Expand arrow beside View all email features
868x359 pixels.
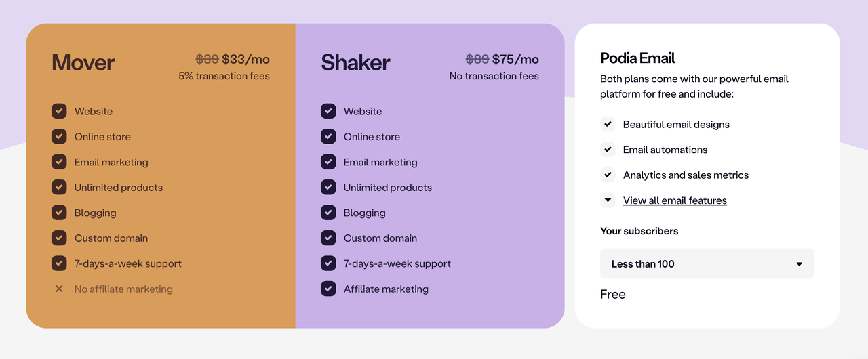tap(608, 200)
